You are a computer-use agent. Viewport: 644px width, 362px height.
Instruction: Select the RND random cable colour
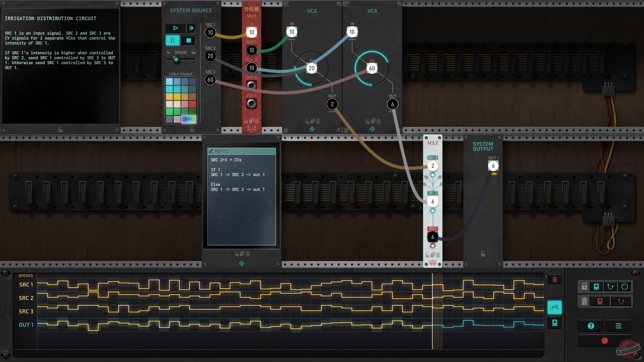coord(189,119)
